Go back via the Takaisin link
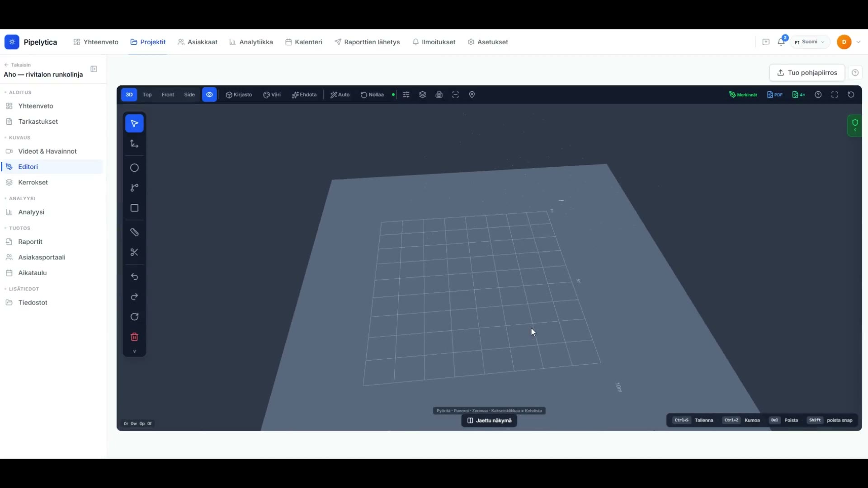Screen dimensions: 868x488 pos(18,65)
